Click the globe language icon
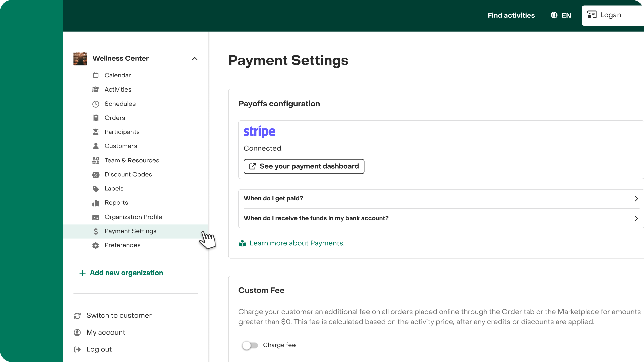This screenshot has width=644, height=362. pyautogui.click(x=554, y=15)
